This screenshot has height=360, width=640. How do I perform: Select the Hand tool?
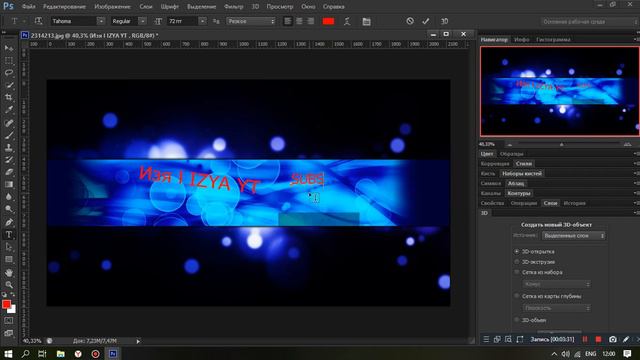click(9, 272)
